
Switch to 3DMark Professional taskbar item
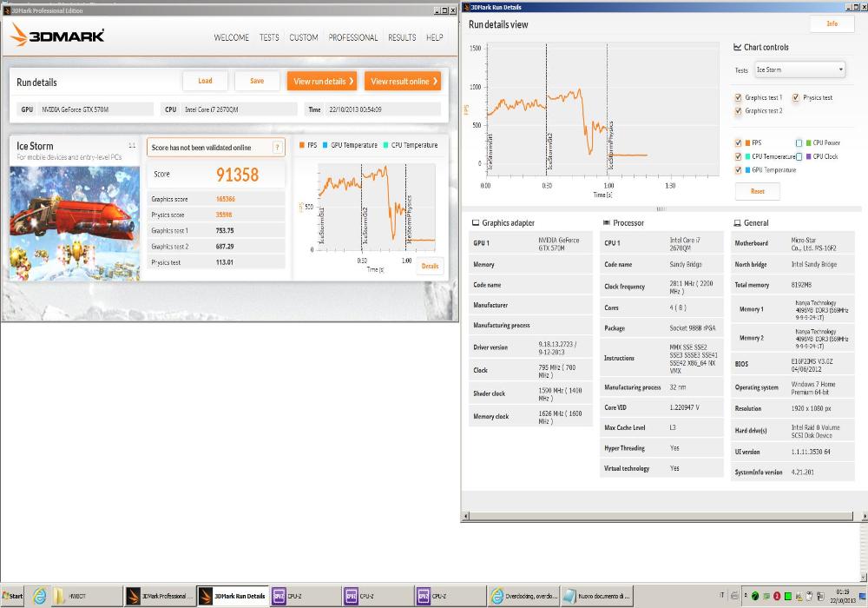(160, 596)
